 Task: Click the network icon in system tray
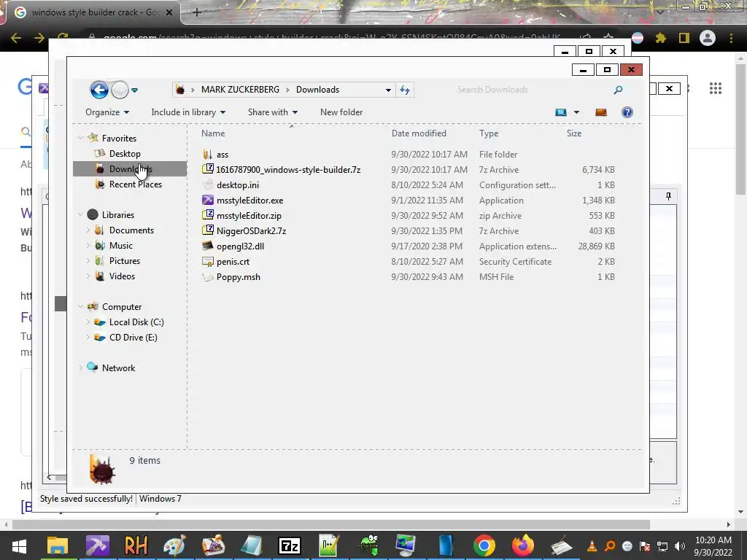pyautogui.click(x=662, y=546)
